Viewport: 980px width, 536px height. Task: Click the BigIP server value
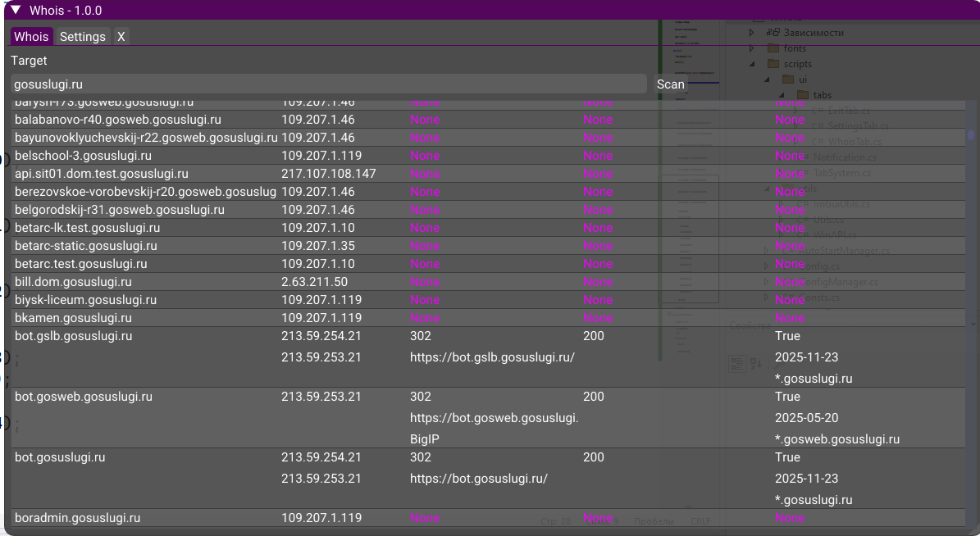(x=425, y=439)
